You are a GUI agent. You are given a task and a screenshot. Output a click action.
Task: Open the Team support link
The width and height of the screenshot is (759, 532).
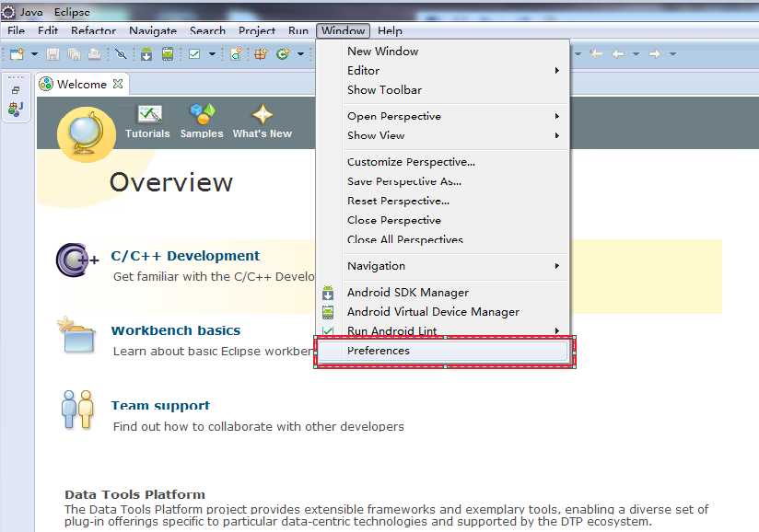click(160, 406)
